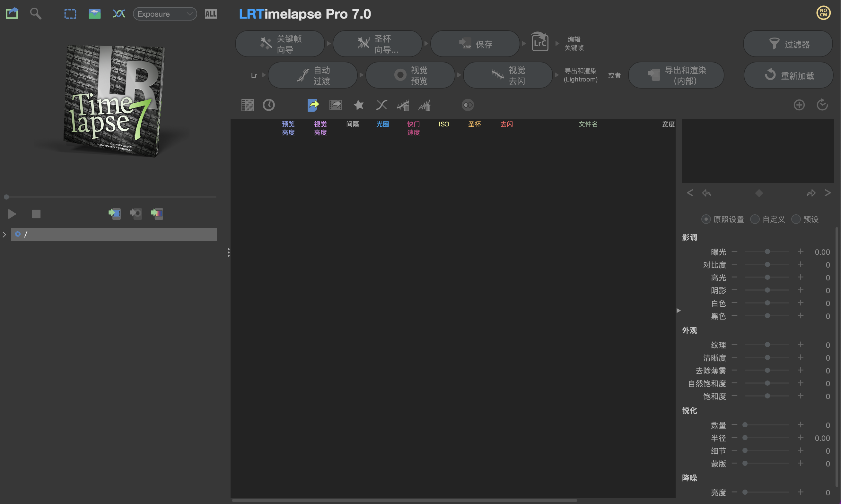
Task: Select the 自定义 radio option
Action: pos(755,219)
